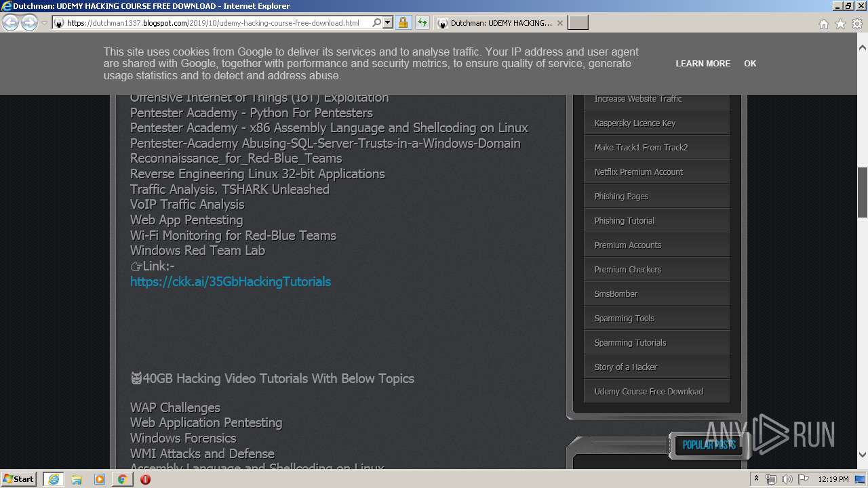This screenshot has height=488, width=868.
Task: Select the text 'VoIP Traffic Analysis'
Action: (187, 205)
